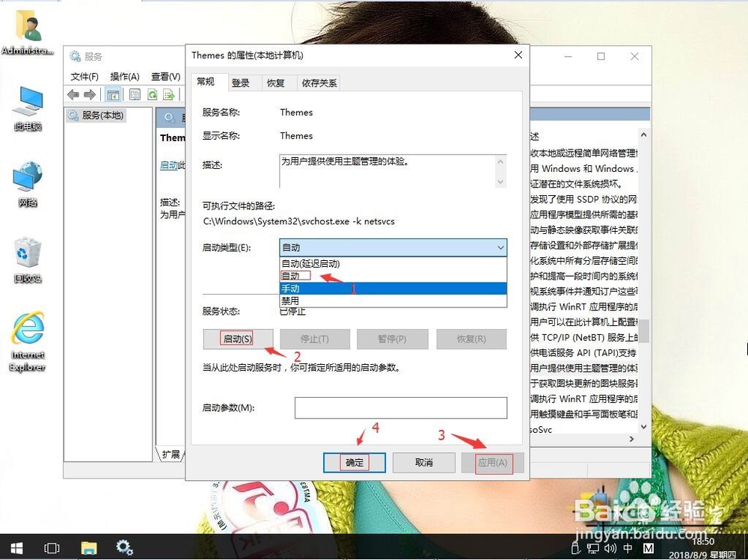This screenshot has width=748, height=560.
Task: Click the 取消 button
Action: [x=423, y=462]
